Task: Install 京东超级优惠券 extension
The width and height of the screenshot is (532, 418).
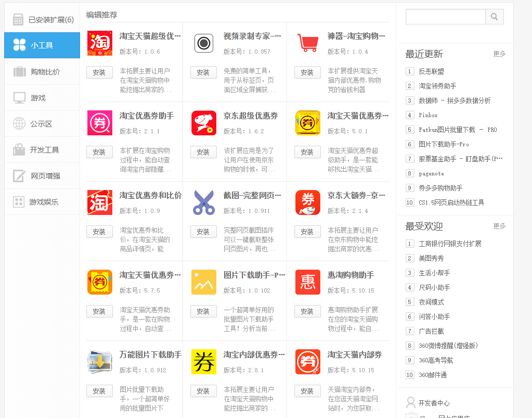Action: click(x=203, y=152)
